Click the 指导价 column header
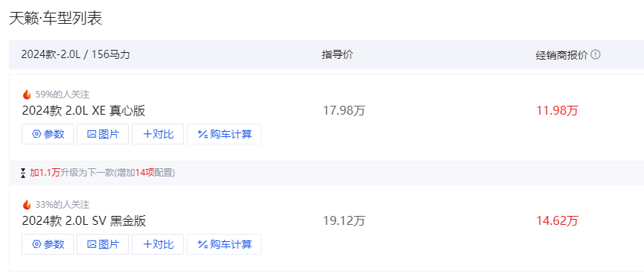The image size is (644, 274). 337,54
